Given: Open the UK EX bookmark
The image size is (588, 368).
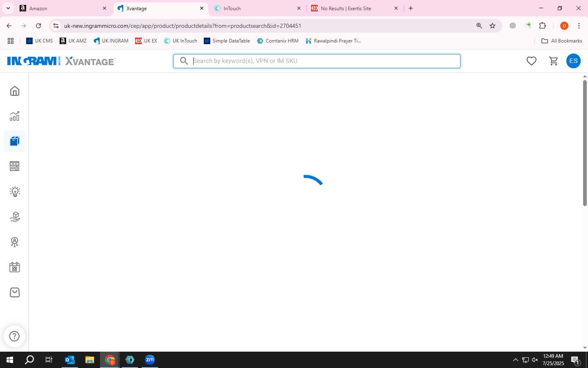Looking at the screenshot, I should click(x=146, y=41).
